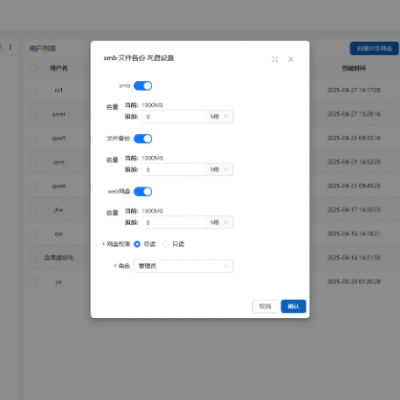Click the 取消 cancel button
The height and width of the screenshot is (400, 400).
(x=265, y=306)
